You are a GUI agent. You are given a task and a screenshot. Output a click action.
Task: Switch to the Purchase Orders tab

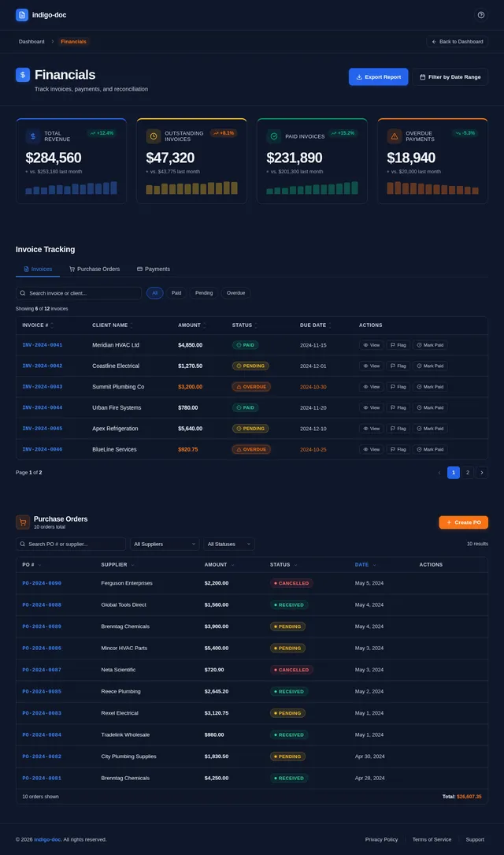[94, 269]
